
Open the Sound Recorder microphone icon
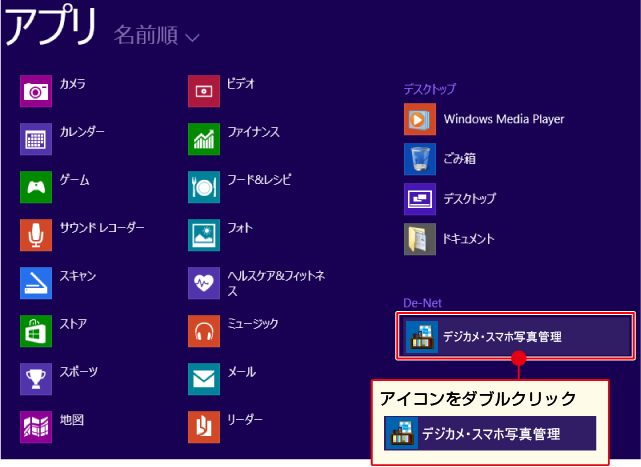coord(36,235)
